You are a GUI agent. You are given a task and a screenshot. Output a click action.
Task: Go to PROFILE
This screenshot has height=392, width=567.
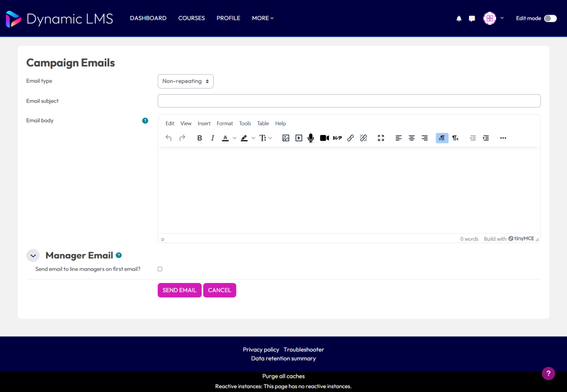228,18
